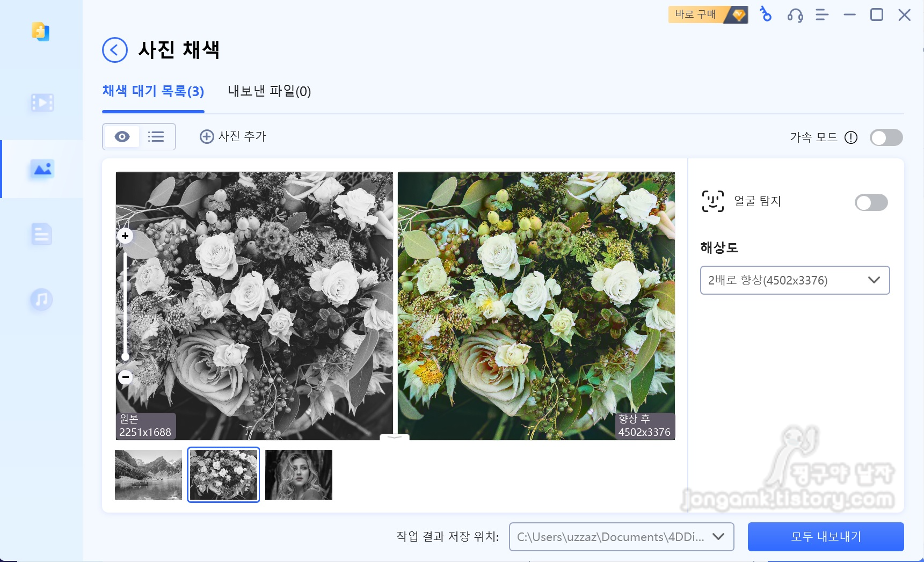Toggle 얼굴 탐지 switch

[871, 202]
